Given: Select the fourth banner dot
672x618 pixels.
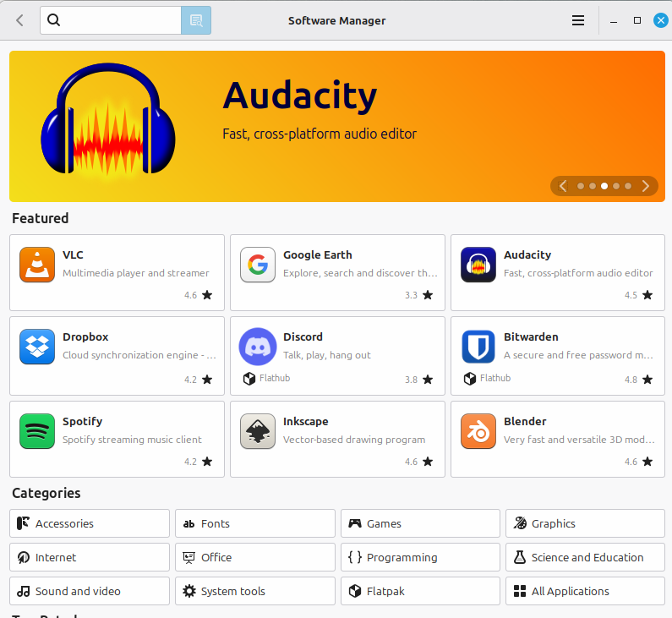Looking at the screenshot, I should (x=616, y=186).
